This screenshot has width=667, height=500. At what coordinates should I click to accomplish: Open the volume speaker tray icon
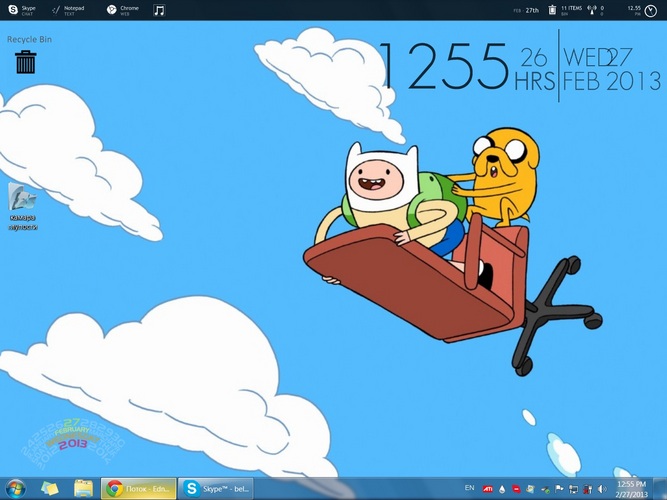[602, 489]
